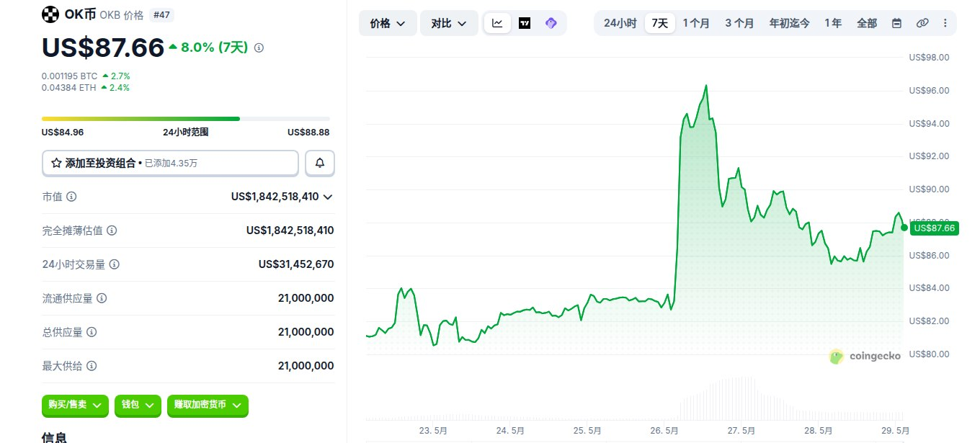Screen dimensions: 980x443
Task: Expand the 市值 value chevron
Action: [328, 197]
